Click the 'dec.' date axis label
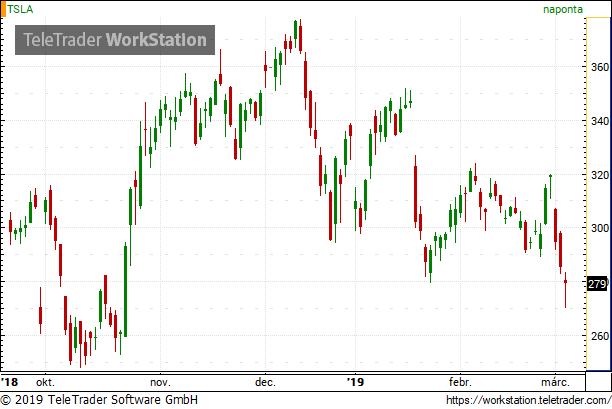Viewport: 612px width, 409px height. 265,382
